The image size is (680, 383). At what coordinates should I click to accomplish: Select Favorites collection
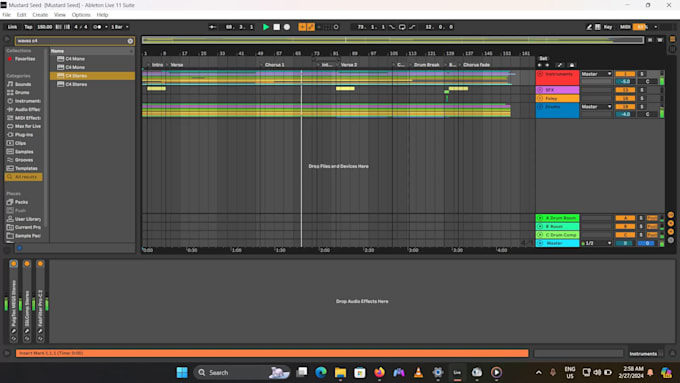[25, 59]
